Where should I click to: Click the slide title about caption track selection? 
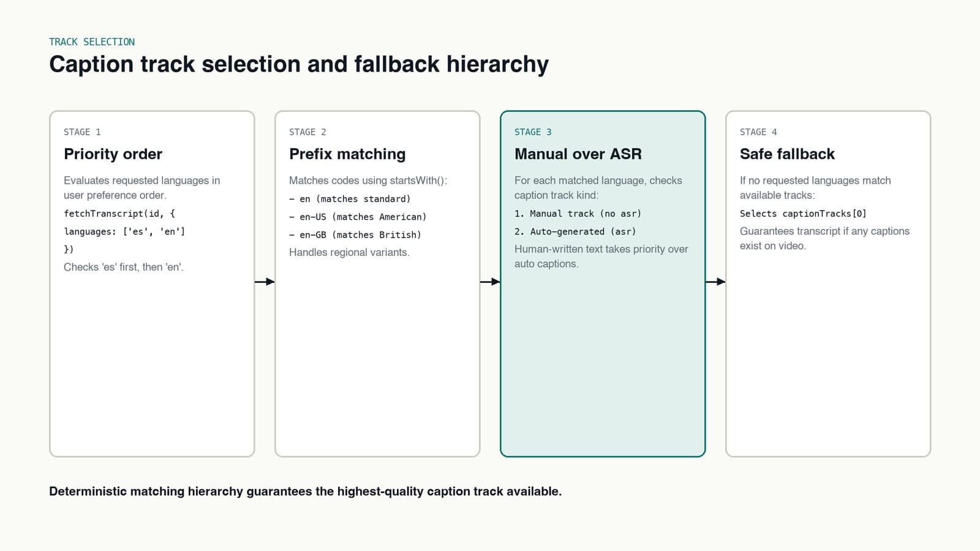299,64
